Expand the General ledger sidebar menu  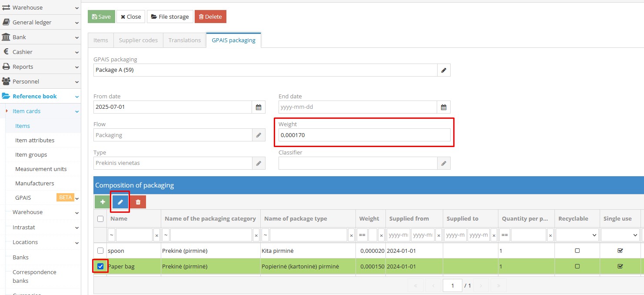click(40, 22)
